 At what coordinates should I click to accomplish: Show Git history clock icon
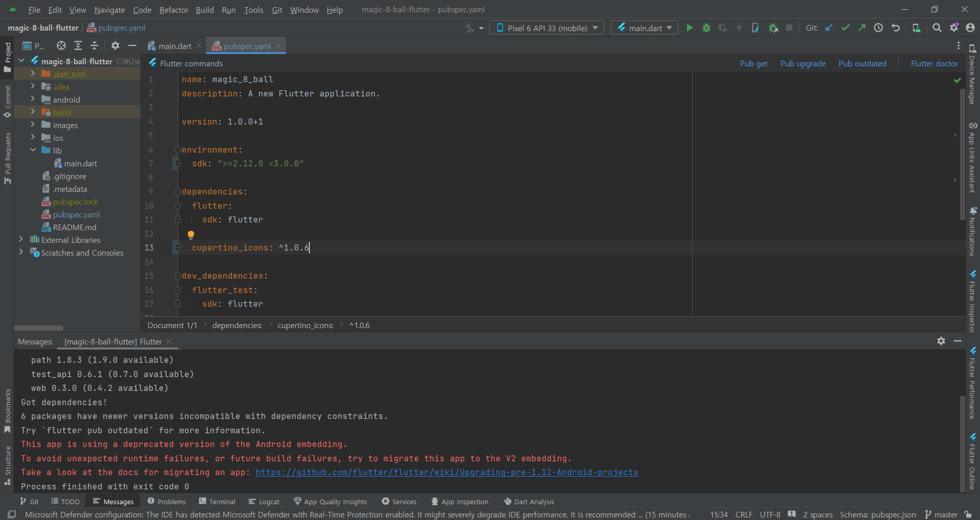(878, 28)
